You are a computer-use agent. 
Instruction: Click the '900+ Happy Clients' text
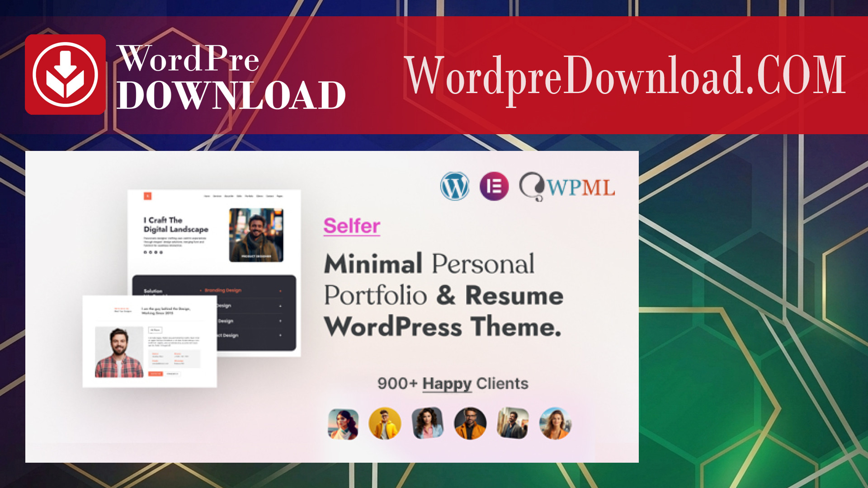[x=453, y=384]
